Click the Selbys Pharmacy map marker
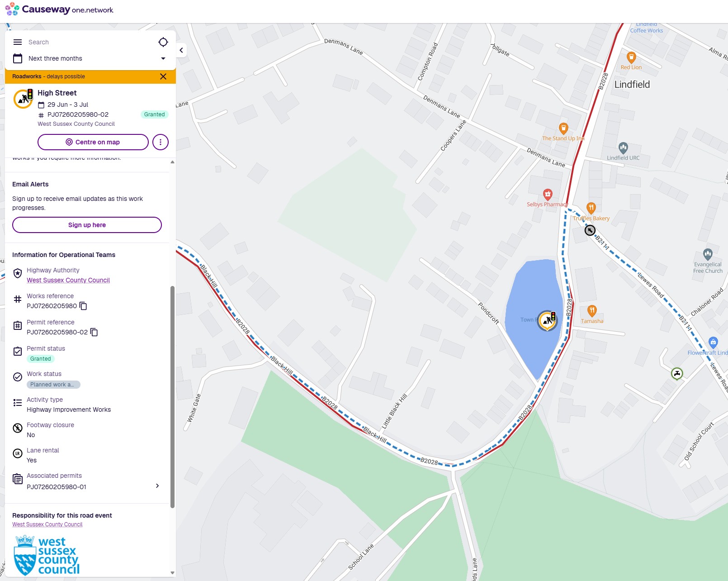This screenshot has height=581, width=728. click(x=548, y=195)
